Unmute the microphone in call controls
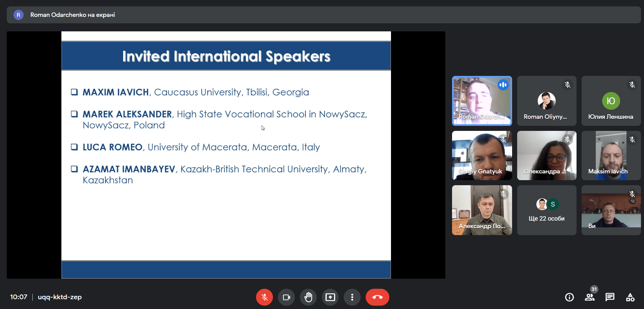Screen dimensions: 644x309 pyautogui.click(x=264, y=297)
